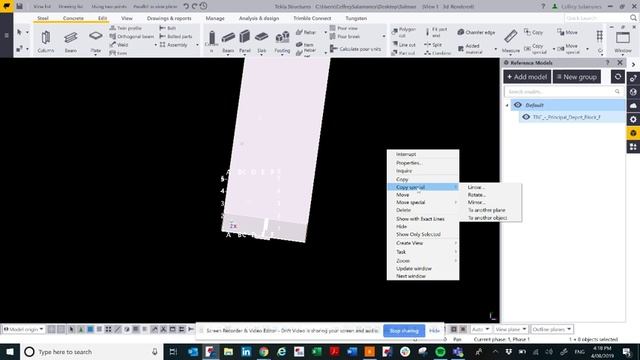Open the Rebar tool

click(x=306, y=32)
